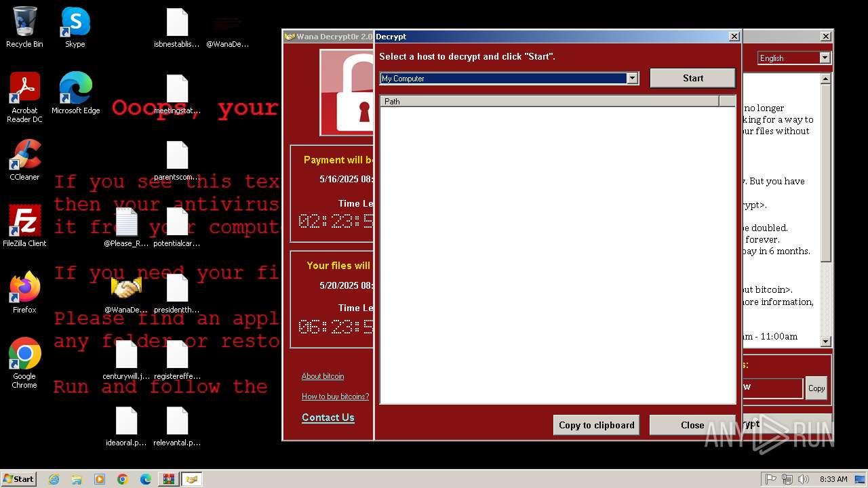Click bitcoin address field
The width and height of the screenshot is (868, 488).
773,388
